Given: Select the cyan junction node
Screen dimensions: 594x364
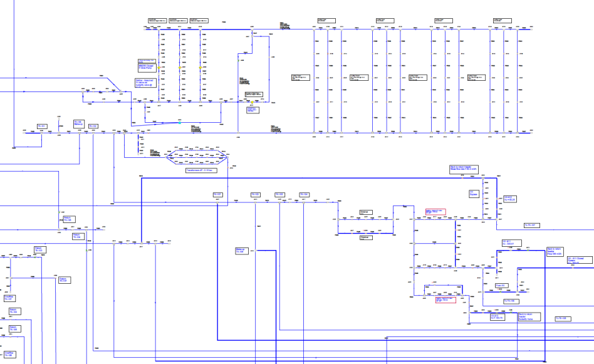Looking at the screenshot, I should click(x=179, y=122).
